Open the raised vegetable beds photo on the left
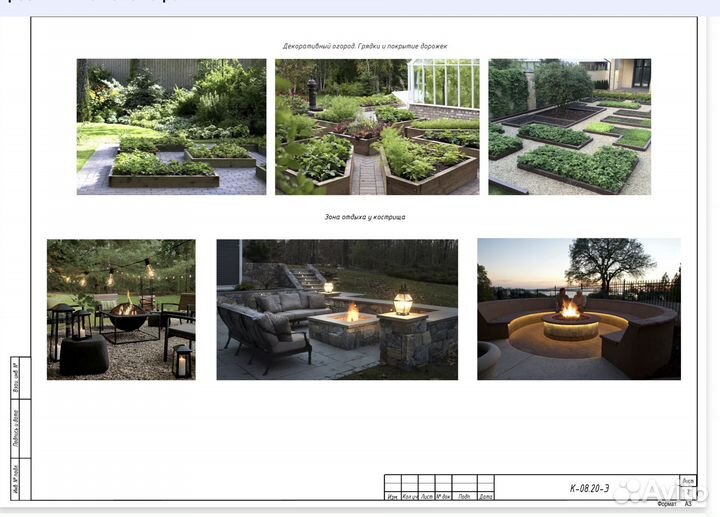The width and height of the screenshot is (720, 517). (x=171, y=126)
